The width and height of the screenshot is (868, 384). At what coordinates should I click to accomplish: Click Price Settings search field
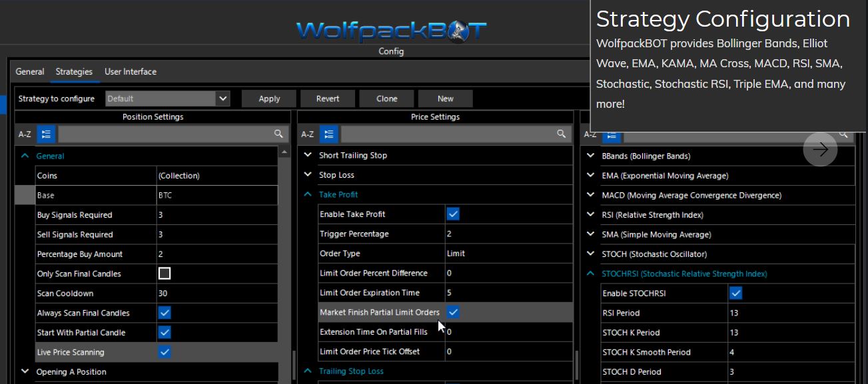click(x=448, y=134)
